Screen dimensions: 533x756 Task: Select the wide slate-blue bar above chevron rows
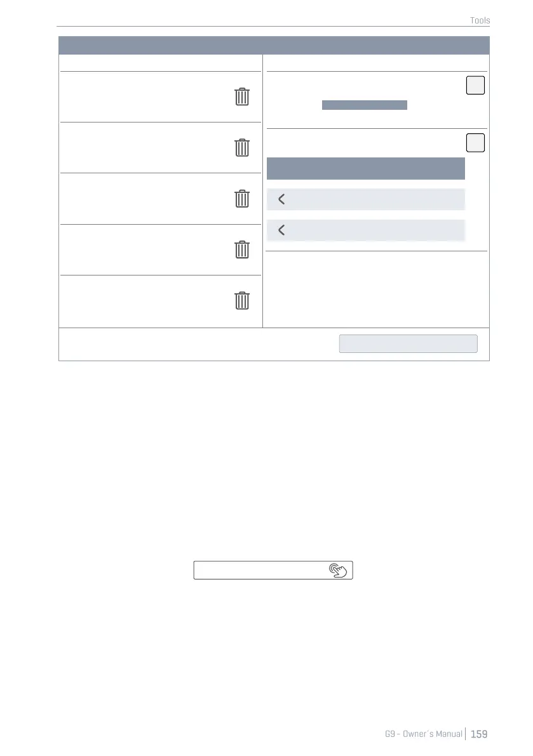pyautogui.click(x=366, y=168)
